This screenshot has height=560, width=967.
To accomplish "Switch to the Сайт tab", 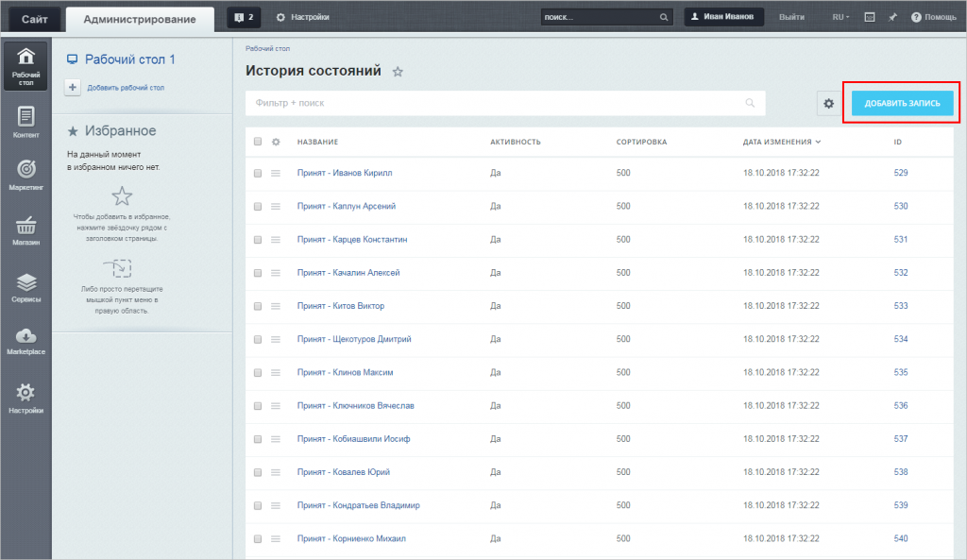I will (x=35, y=19).
